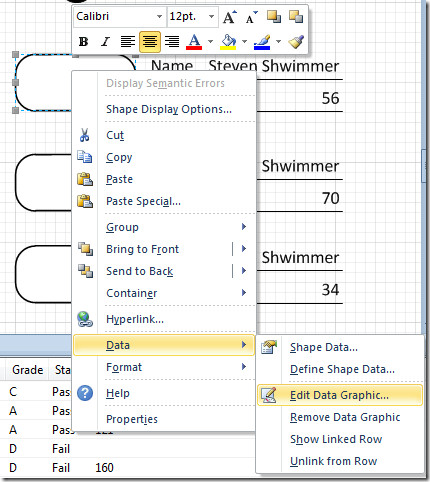Click the Grow Font icon
The image size is (430, 482).
tap(230, 17)
